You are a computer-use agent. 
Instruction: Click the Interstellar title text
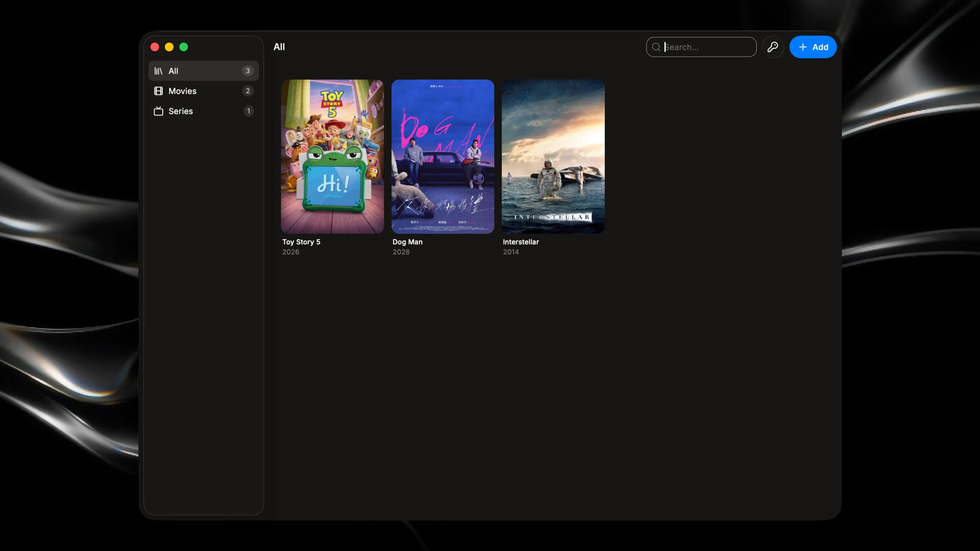[x=521, y=242]
